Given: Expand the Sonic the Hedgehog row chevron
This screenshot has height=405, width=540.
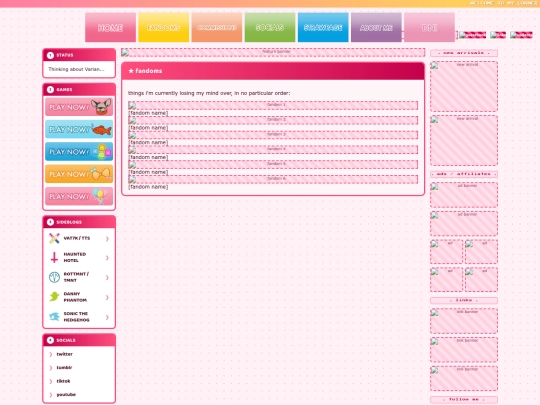Looking at the screenshot, I should click(x=107, y=317).
